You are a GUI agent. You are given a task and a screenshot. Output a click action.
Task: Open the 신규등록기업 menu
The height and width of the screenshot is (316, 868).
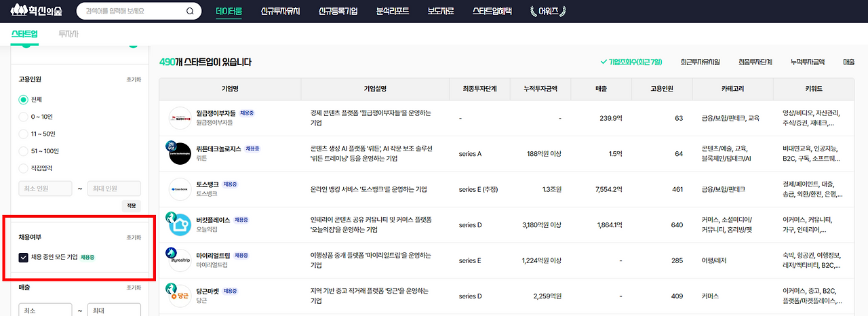pyautogui.click(x=338, y=12)
